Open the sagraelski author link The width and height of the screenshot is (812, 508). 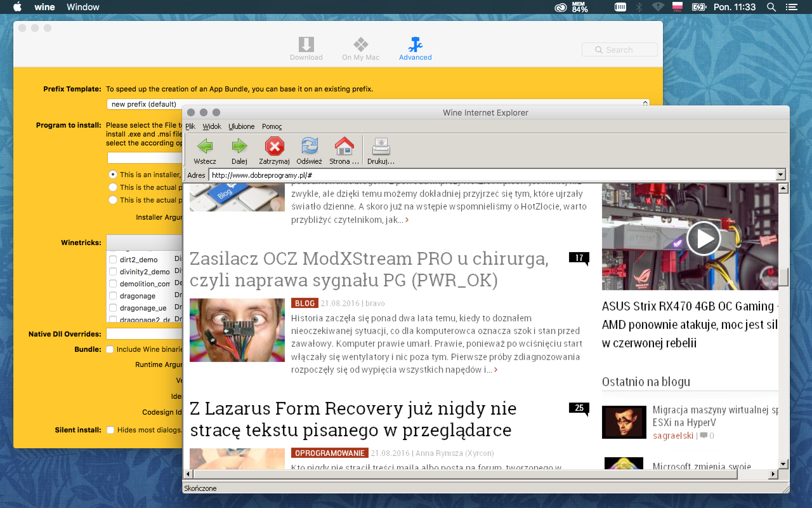point(673,436)
